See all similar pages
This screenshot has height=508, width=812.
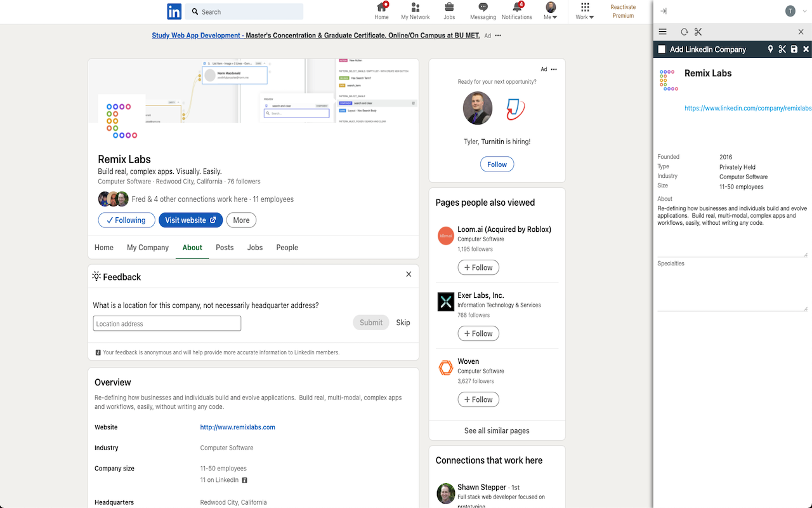coord(497,431)
